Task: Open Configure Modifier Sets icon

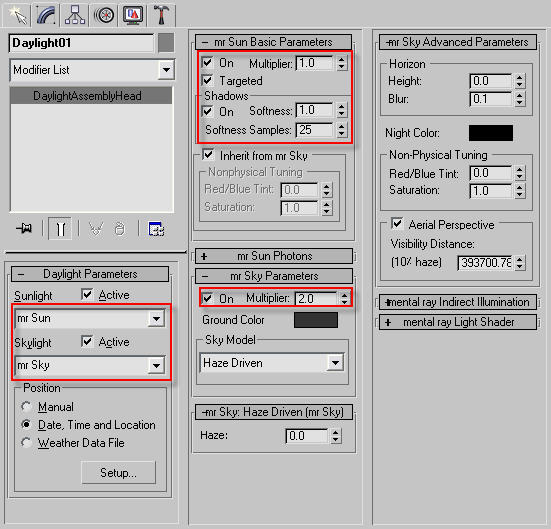Action: coord(156,229)
